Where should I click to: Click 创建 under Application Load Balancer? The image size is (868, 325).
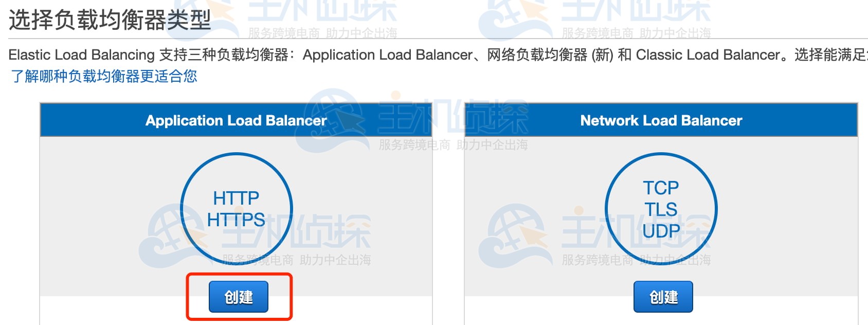(x=239, y=297)
